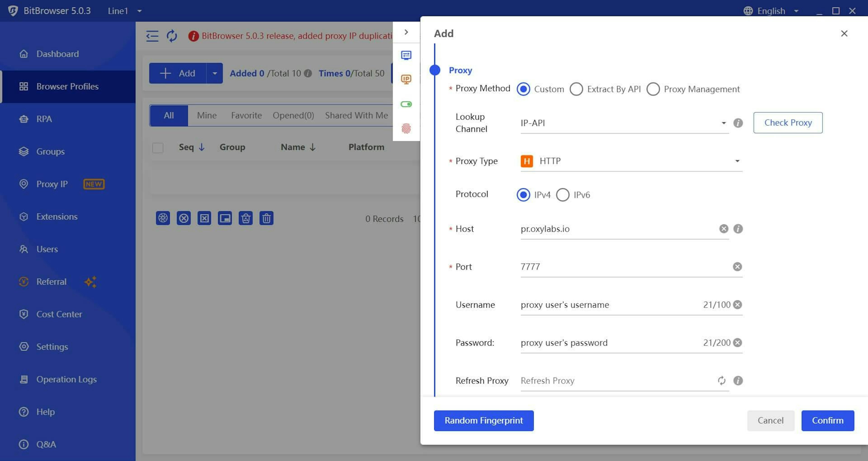Image resolution: width=868 pixels, height=461 pixels.
Task: Click the Q&A info icon
Action: (x=24, y=444)
